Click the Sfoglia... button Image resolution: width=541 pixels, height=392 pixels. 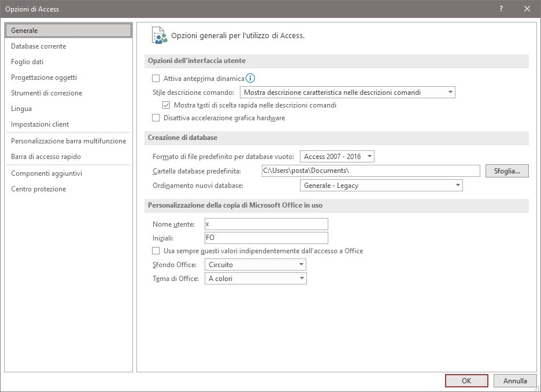pos(507,171)
